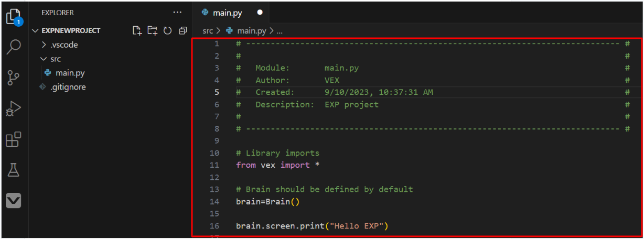644x239 pixels.
Task: Open the Extensions view icon
Action: pyautogui.click(x=14, y=139)
